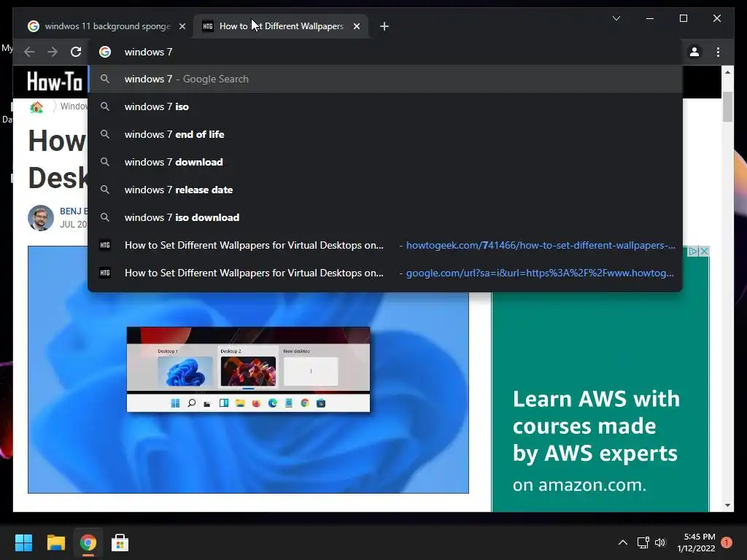The image size is (747, 560).
Task: Switch to 'windwos 11 background sponge' tab
Action: point(107,26)
